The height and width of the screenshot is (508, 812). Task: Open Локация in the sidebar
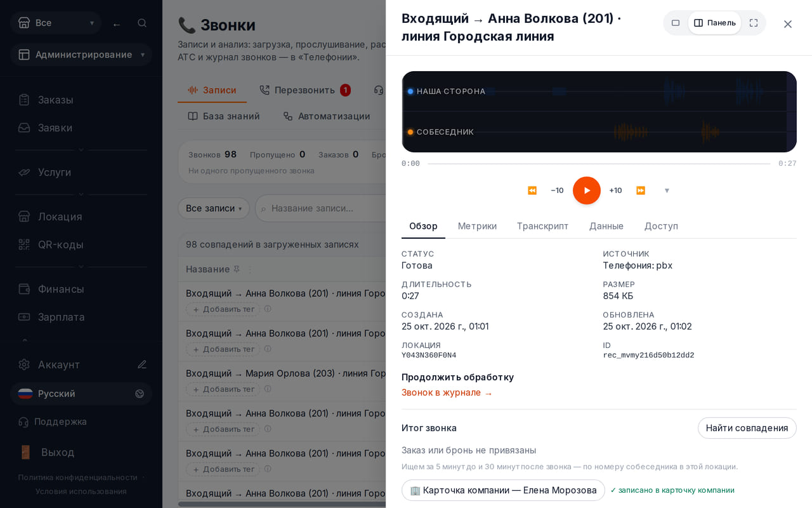pyautogui.click(x=81, y=217)
